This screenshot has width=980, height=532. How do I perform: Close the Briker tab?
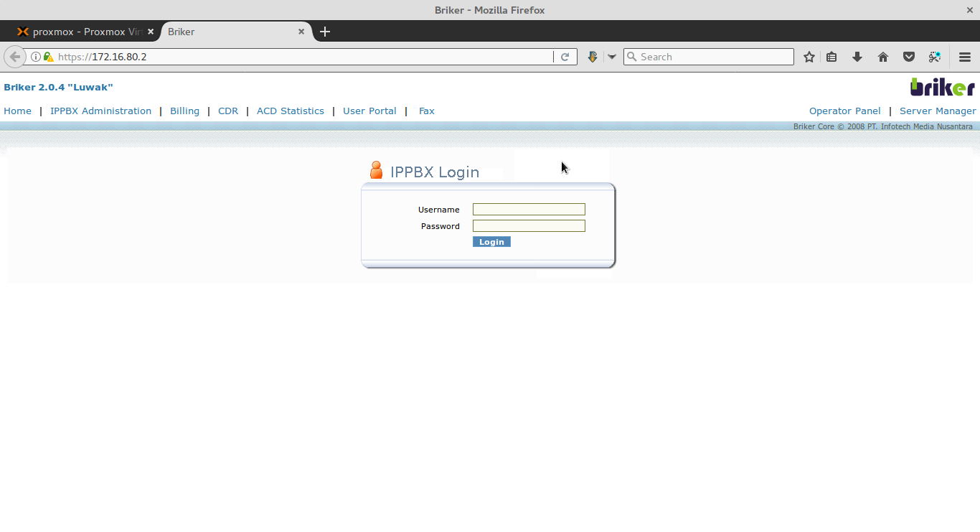click(301, 32)
